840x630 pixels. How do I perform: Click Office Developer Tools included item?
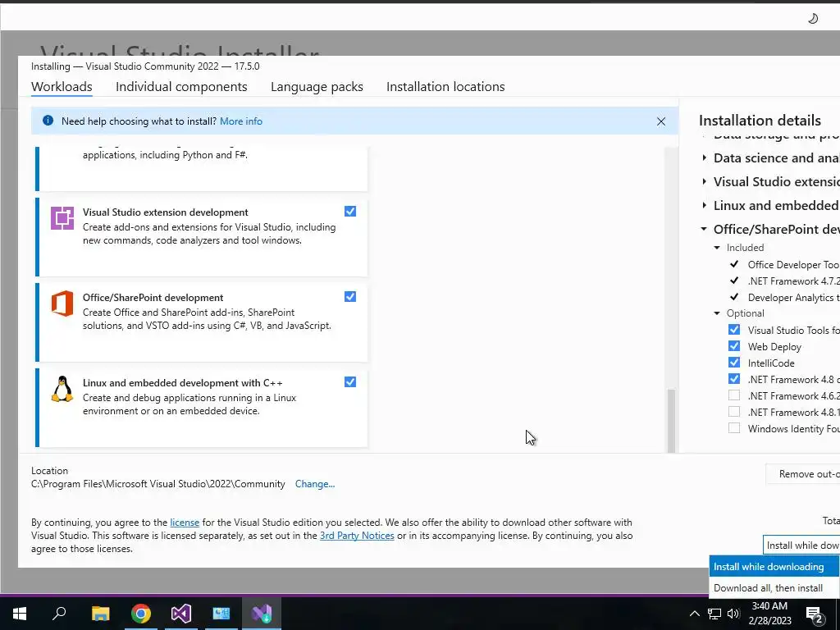[793, 265]
